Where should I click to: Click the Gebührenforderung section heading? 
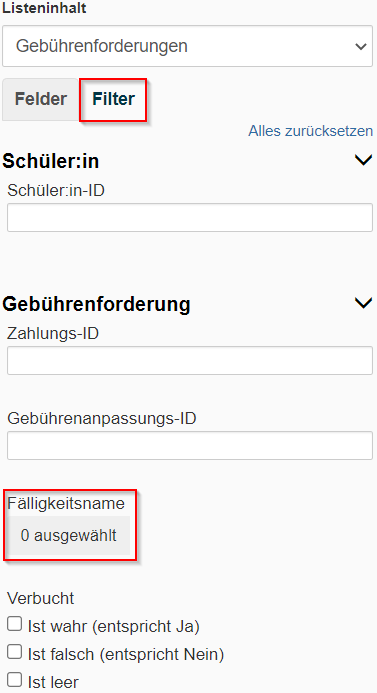96,304
